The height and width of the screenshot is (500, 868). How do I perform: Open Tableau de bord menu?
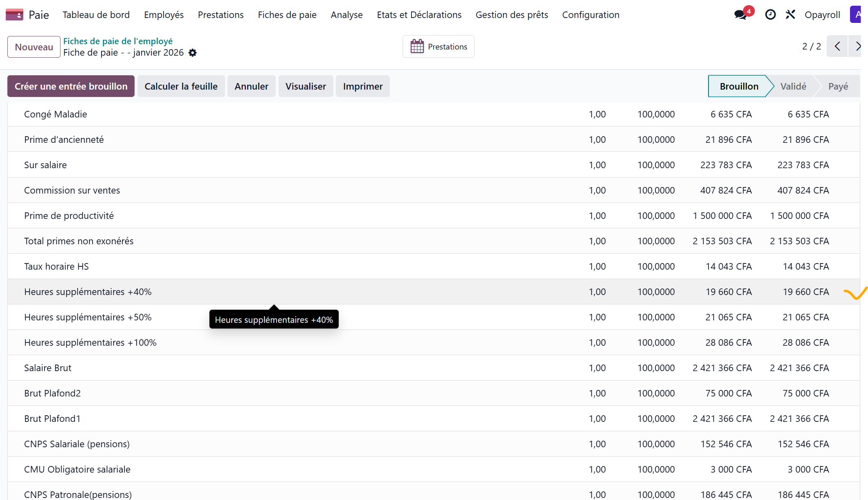(96, 15)
